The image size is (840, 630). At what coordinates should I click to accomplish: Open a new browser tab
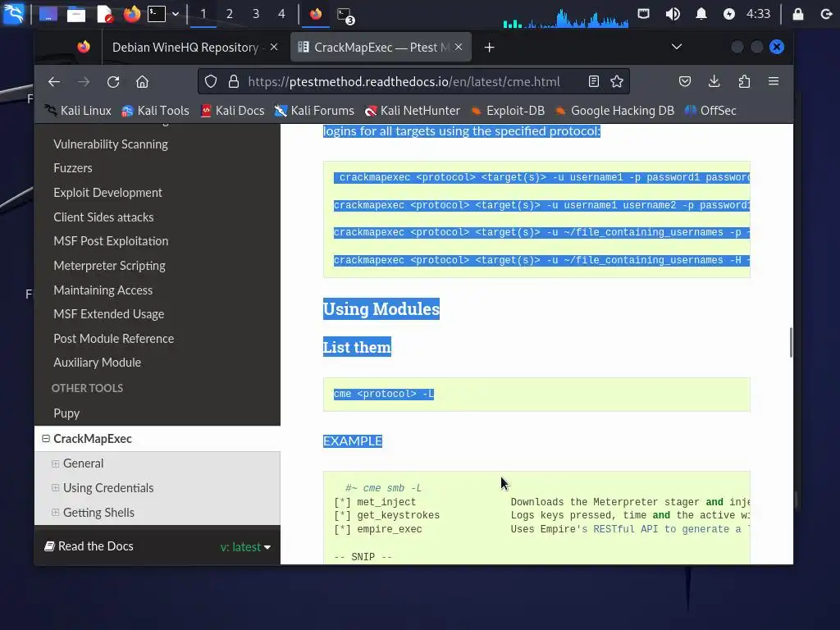pyautogui.click(x=489, y=47)
